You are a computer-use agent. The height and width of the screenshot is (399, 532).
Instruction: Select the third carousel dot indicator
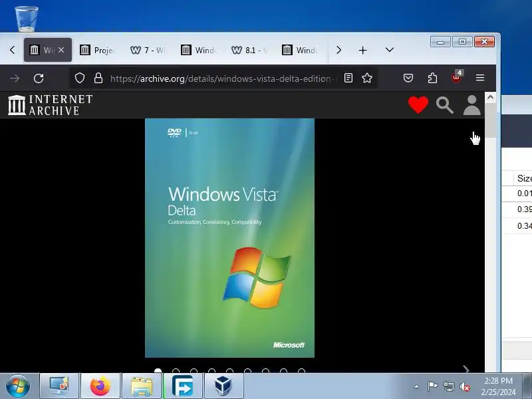[194, 371]
